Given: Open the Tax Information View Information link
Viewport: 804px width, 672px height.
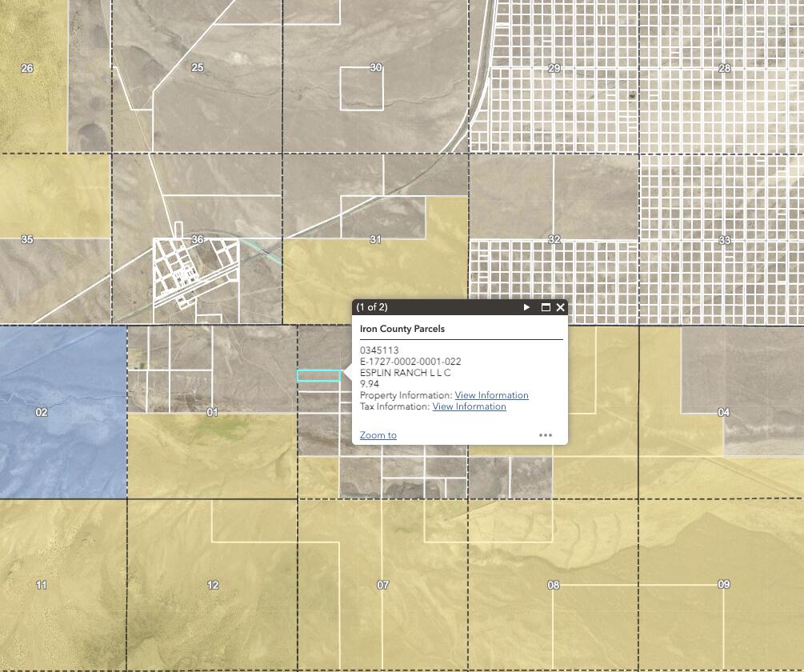Looking at the screenshot, I should (469, 406).
